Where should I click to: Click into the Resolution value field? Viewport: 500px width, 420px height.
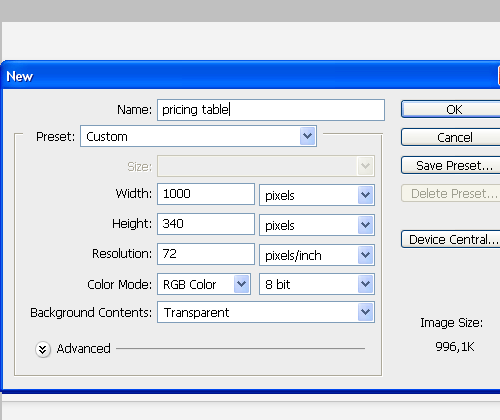coord(206,254)
